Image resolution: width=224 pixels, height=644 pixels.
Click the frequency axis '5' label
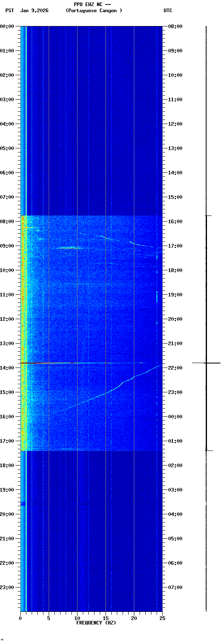click(49, 618)
